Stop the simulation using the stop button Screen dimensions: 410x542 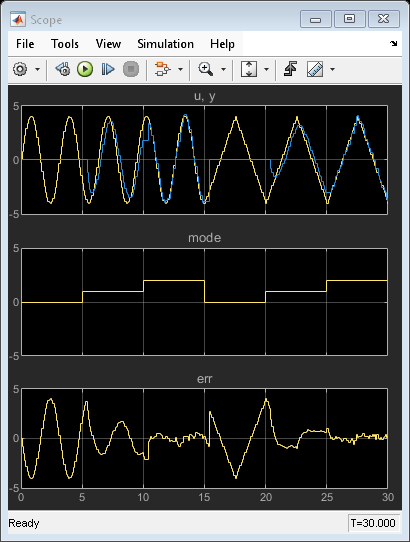point(131,69)
